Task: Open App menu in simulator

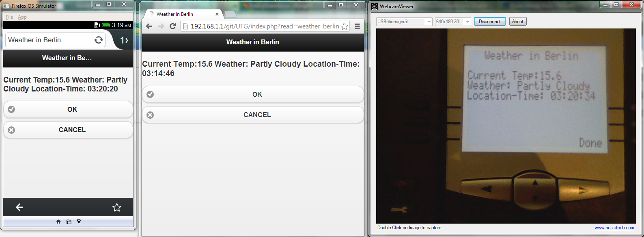Action: (22, 17)
